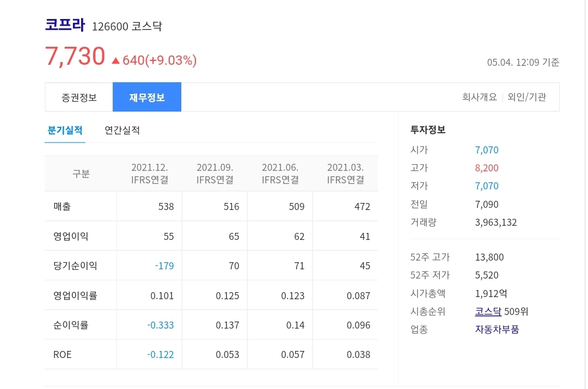Click the 2021.03 IFRS연결 column header
The image size is (588, 389).
coord(345,173)
